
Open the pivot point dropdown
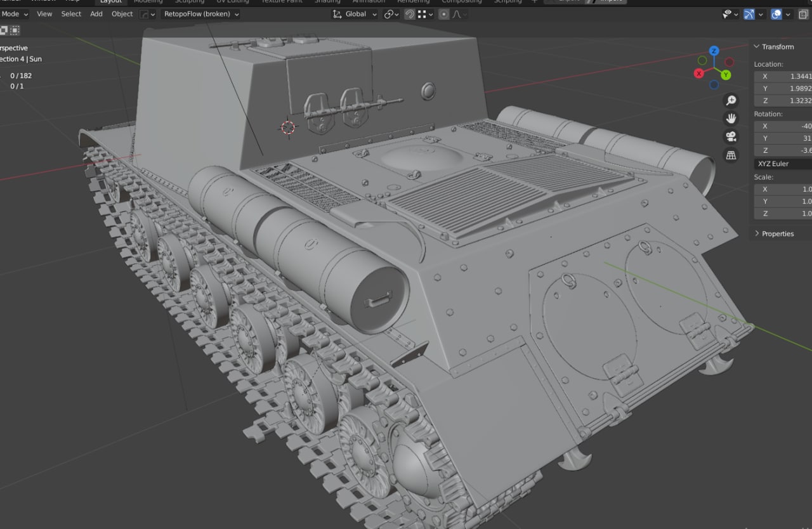391,14
